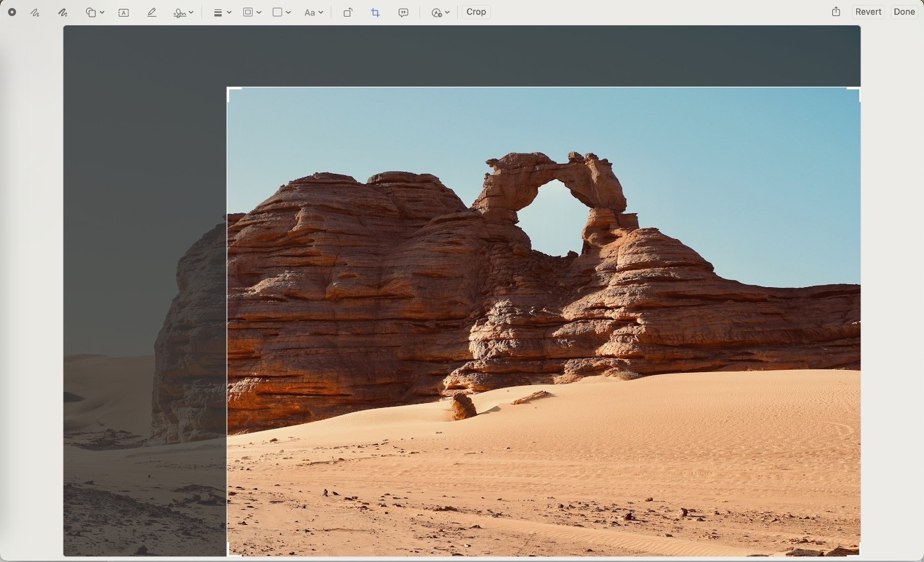Click the top-left crop corner handle
This screenshot has height=562, width=924.
229,90
